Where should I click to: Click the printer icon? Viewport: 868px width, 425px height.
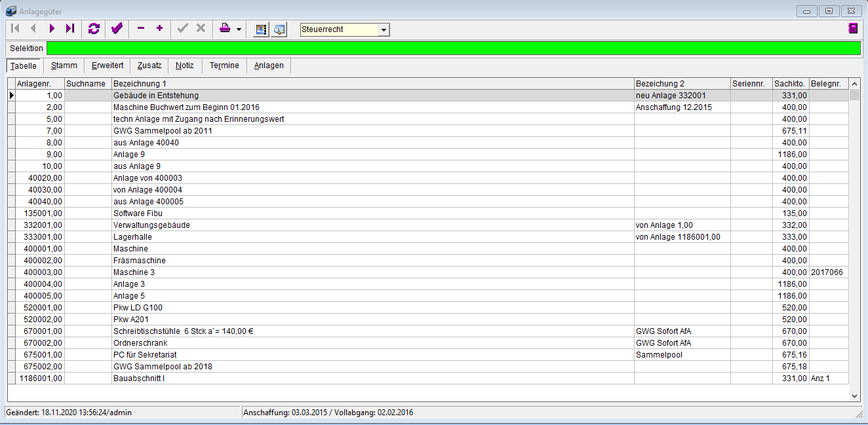pyautogui.click(x=225, y=29)
